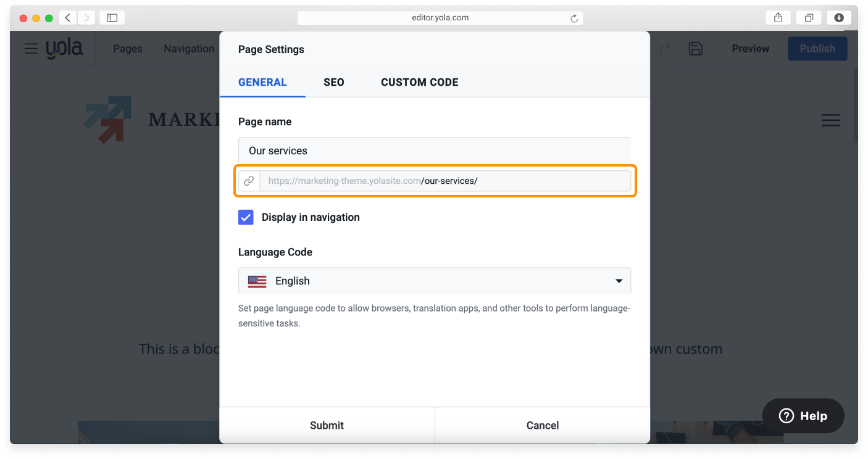Toggle the Safari sidebar icon
The image size is (868, 459).
coord(112,17)
